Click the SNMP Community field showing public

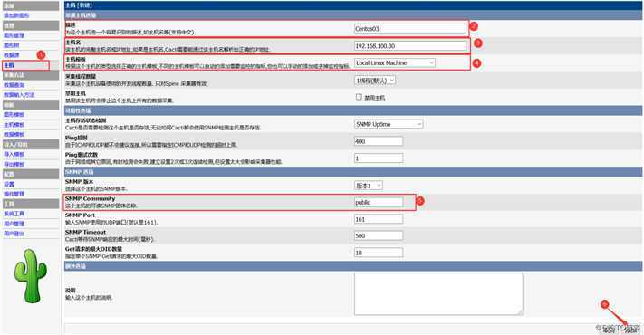click(379, 203)
